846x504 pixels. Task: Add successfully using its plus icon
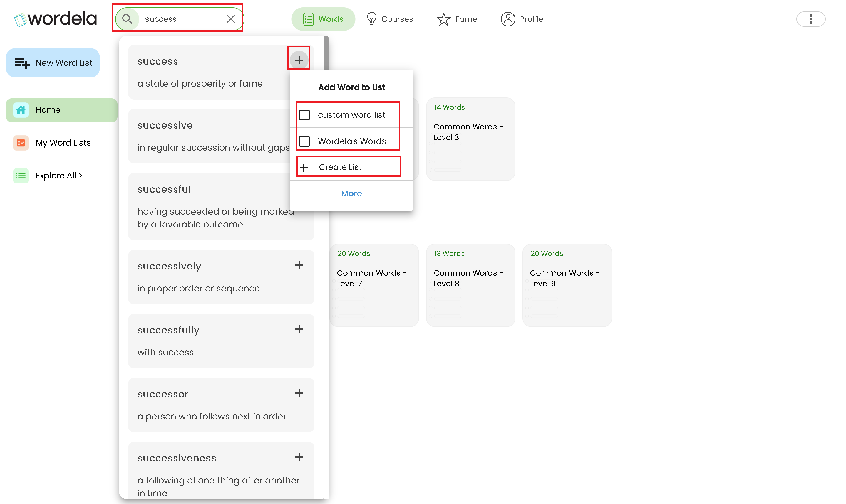point(299,329)
